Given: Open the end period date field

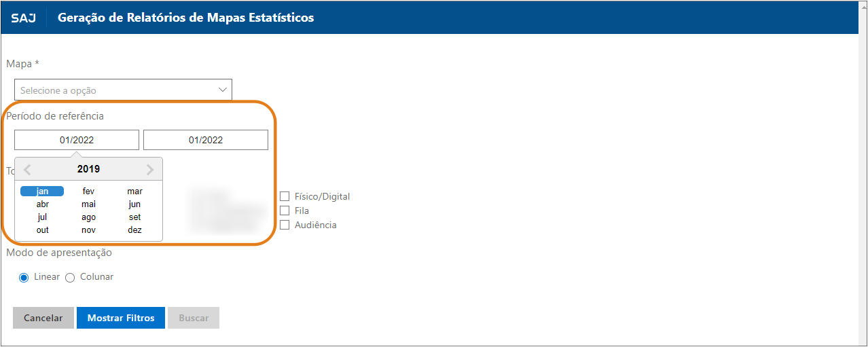Looking at the screenshot, I should [x=206, y=140].
